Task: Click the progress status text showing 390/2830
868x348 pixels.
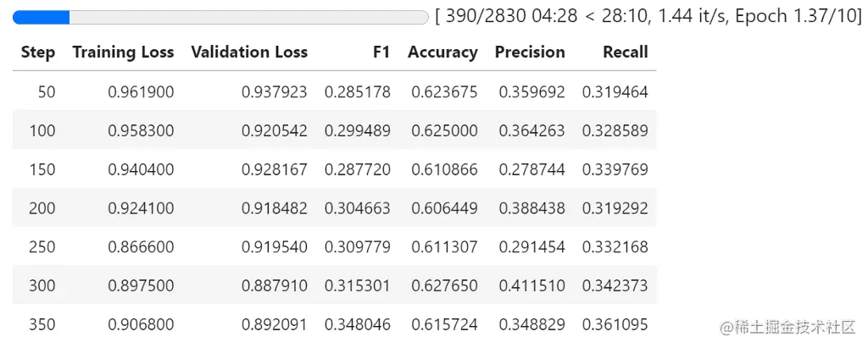Action: (x=648, y=17)
